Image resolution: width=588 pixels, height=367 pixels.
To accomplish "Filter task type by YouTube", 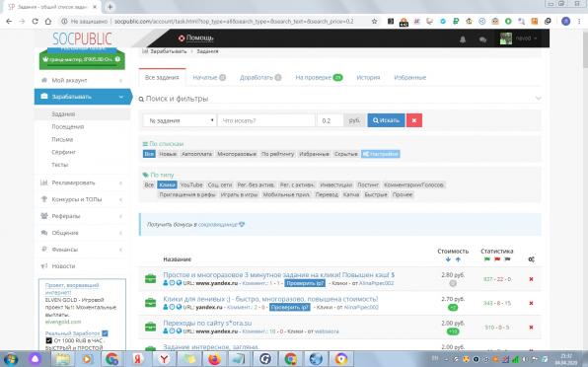I will tap(191, 184).
